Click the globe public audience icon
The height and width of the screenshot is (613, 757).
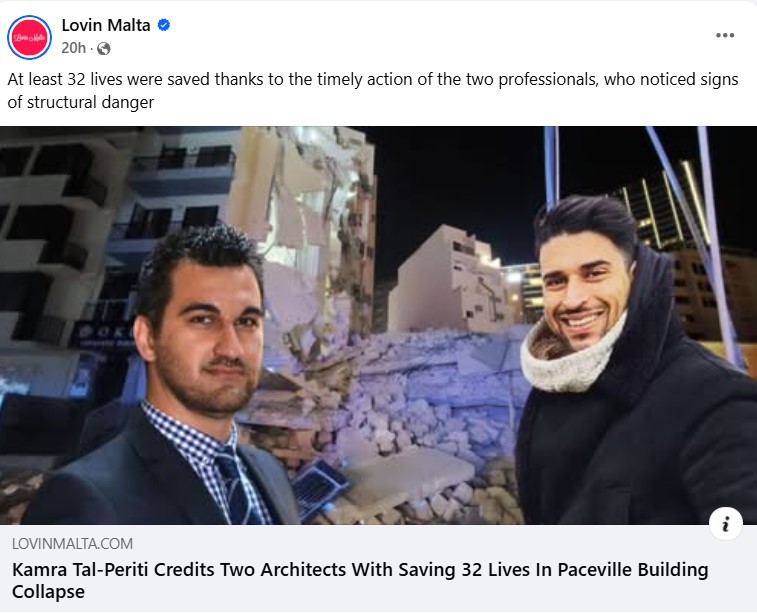tap(103, 48)
